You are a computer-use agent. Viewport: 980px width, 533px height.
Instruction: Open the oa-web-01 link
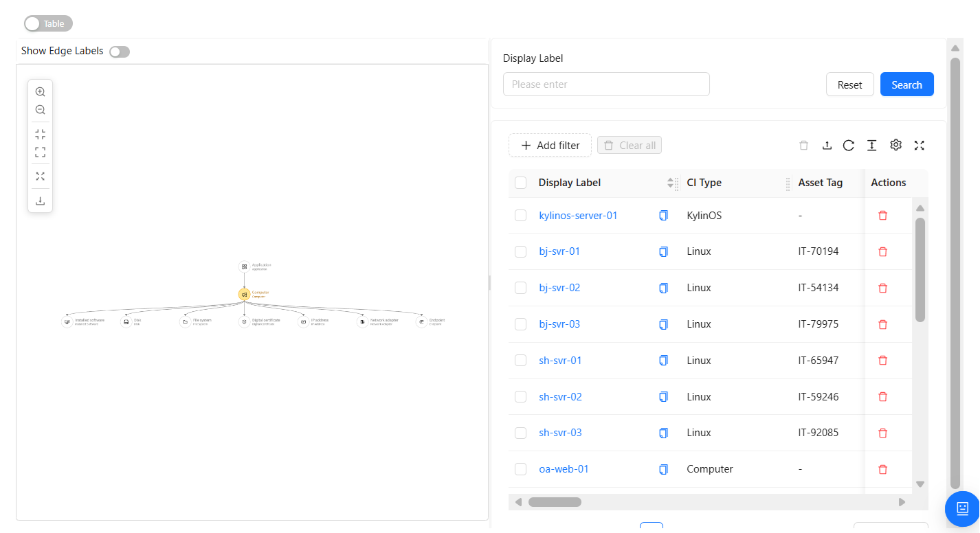pos(564,469)
